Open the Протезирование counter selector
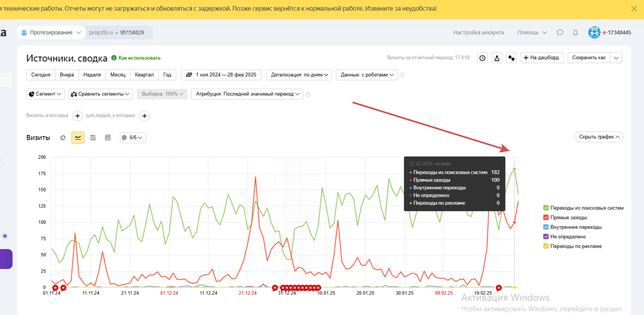644x315 pixels. [x=51, y=33]
